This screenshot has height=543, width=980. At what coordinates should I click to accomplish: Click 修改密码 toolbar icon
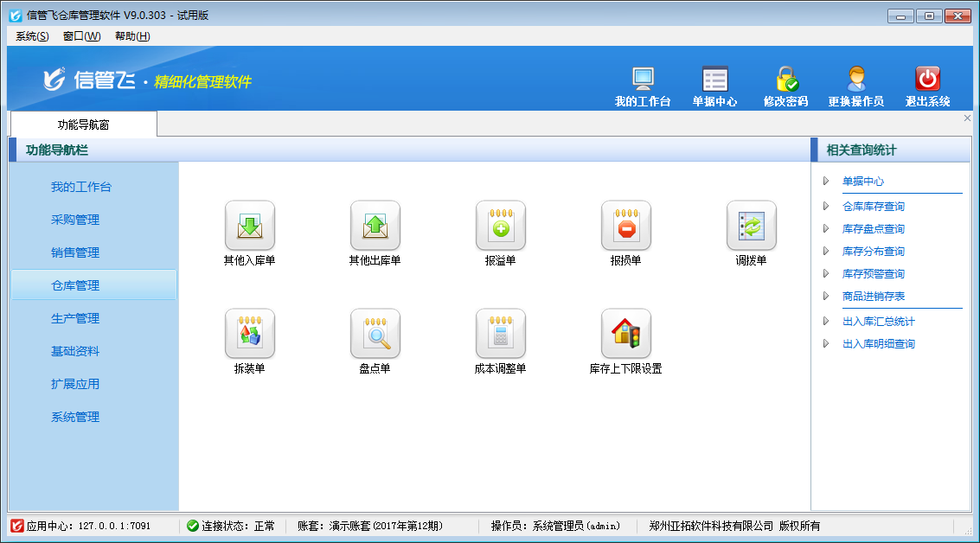pos(785,80)
